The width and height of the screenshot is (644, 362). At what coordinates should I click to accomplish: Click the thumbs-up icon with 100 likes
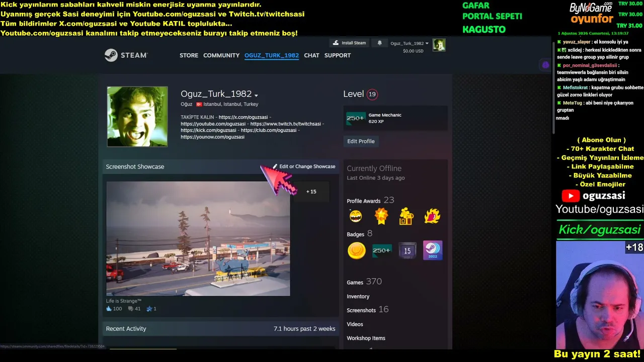(109, 309)
